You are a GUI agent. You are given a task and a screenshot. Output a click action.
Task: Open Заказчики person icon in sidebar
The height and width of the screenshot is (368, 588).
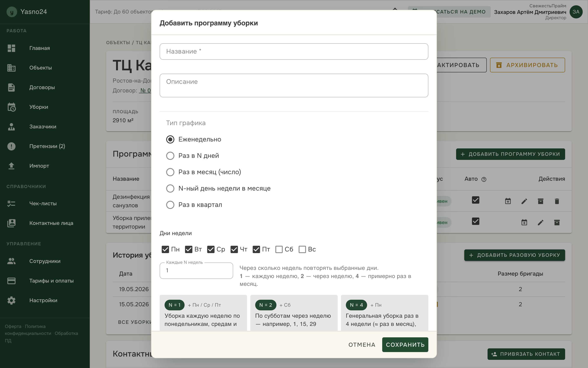[11, 127]
